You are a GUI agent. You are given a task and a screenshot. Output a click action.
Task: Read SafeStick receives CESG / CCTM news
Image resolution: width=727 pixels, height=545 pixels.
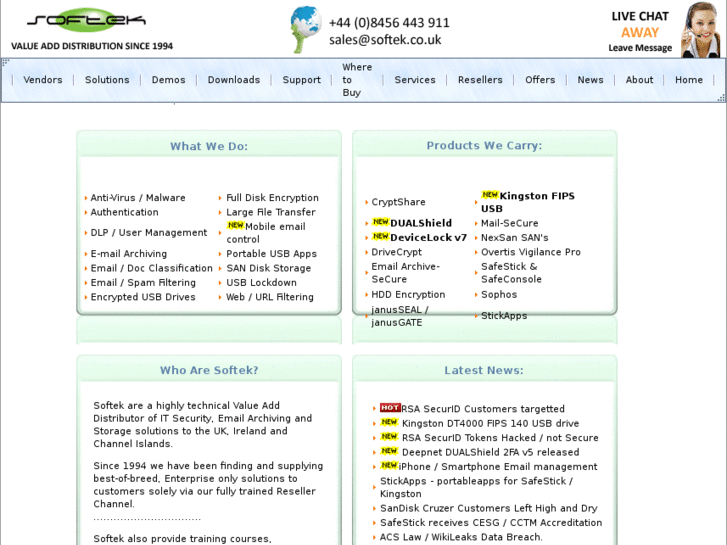pyautogui.click(x=491, y=522)
